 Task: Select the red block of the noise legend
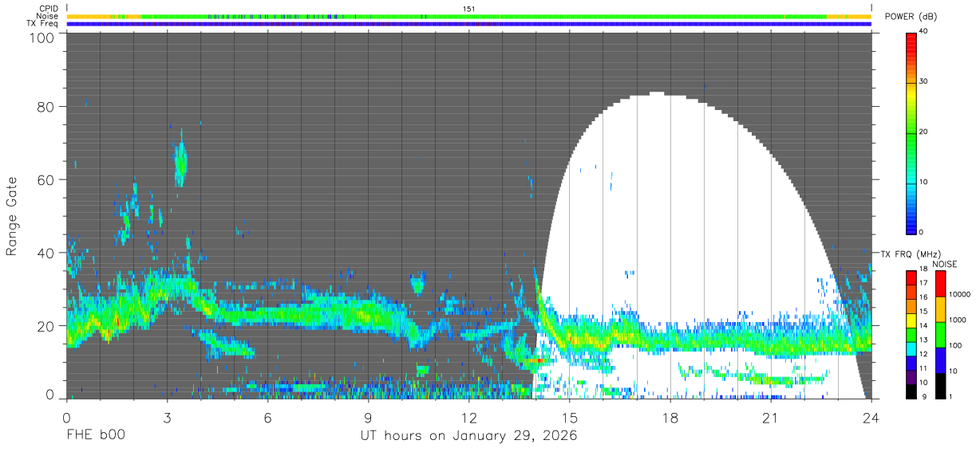[939, 284]
